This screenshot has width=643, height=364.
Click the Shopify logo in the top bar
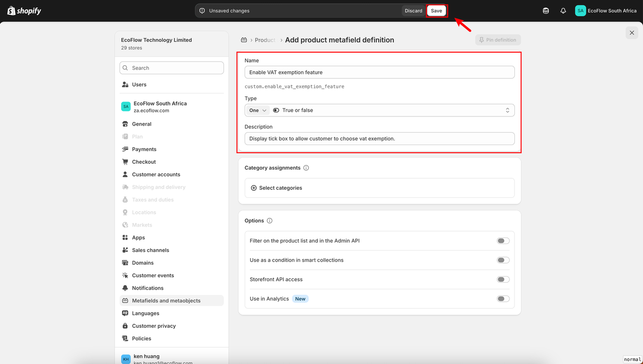tap(24, 11)
